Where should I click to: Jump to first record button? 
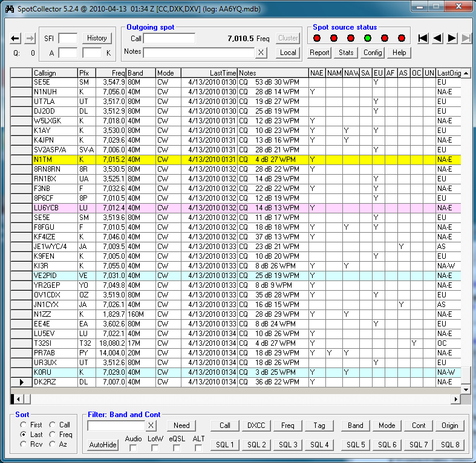(423, 38)
